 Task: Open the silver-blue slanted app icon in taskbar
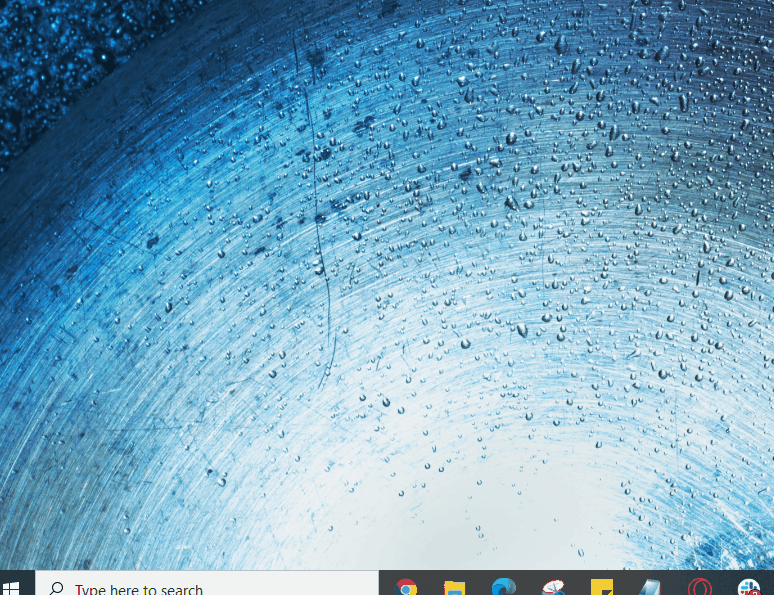click(650, 587)
